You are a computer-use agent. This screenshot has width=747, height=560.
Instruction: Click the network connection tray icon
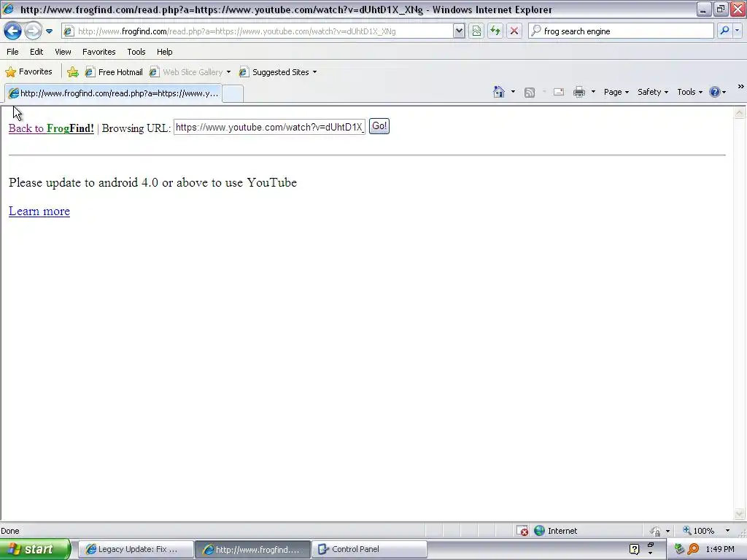pos(679,550)
